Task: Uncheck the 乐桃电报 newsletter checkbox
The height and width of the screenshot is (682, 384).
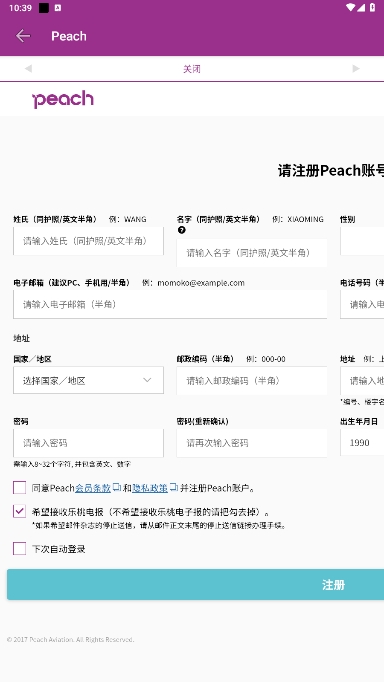Action: point(20,511)
